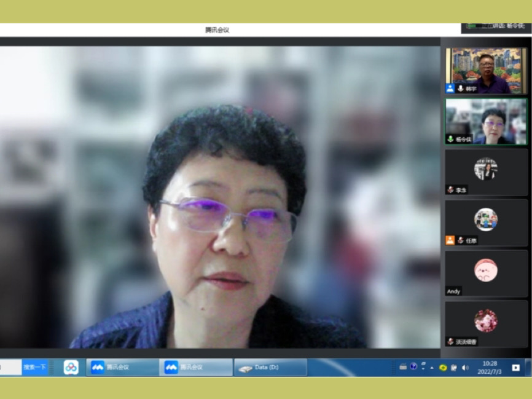Click the yellow-green round icon in the system tray
This screenshot has width=532, height=399.
[442, 368]
